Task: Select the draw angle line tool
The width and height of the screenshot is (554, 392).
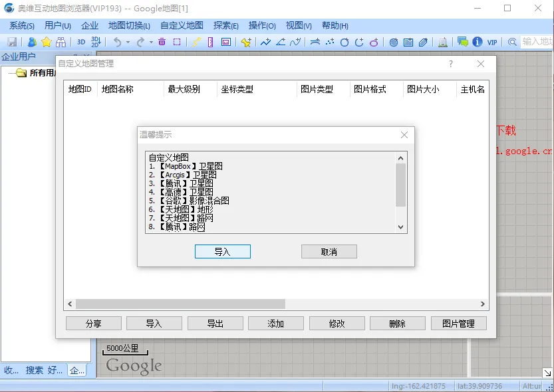Action: [x=281, y=42]
